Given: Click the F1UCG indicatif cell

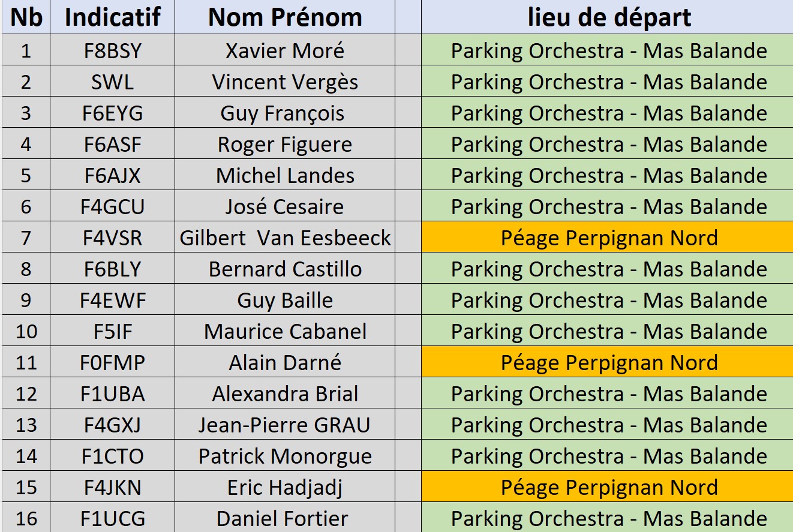Looking at the screenshot, I should point(112,518).
